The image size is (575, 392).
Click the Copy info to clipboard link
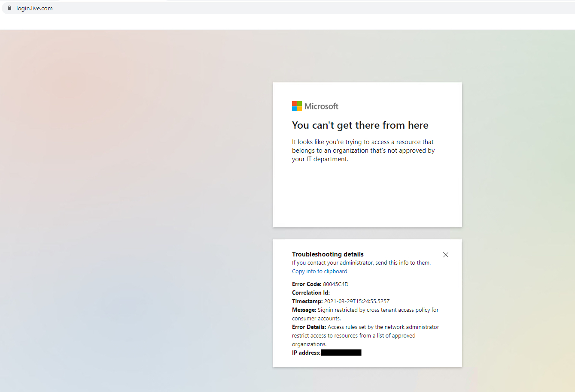coord(319,271)
